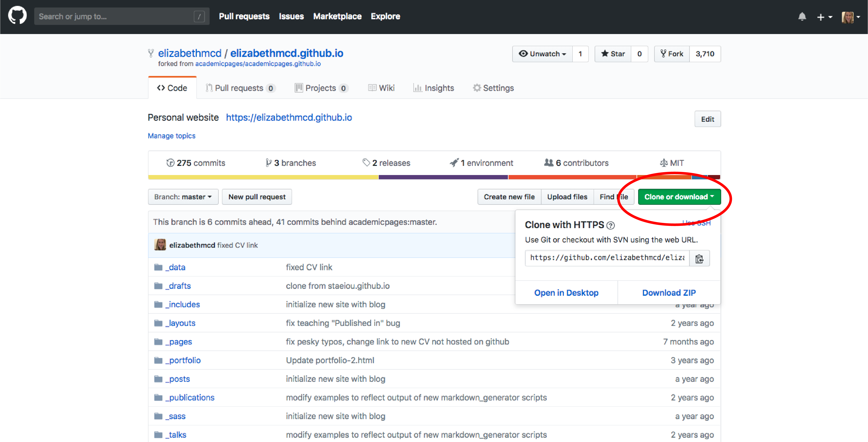The width and height of the screenshot is (868, 442).
Task: Switch to Pull requests repository tab
Action: tap(241, 88)
